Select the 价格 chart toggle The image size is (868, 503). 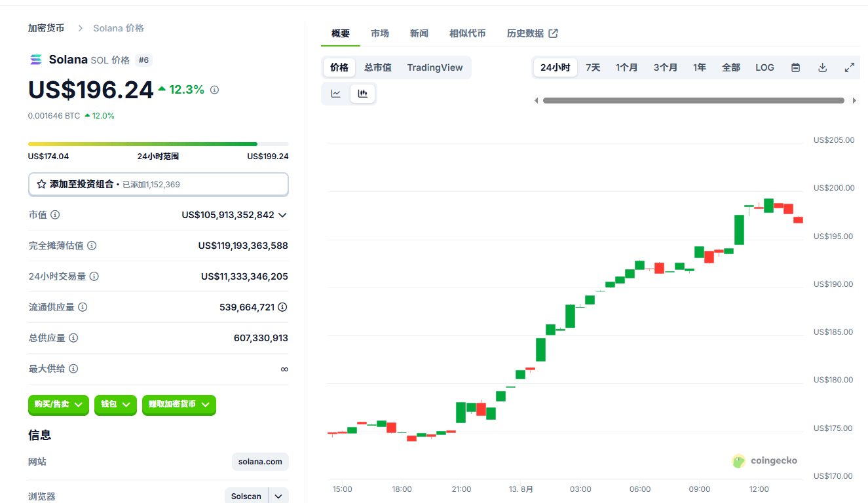(339, 67)
